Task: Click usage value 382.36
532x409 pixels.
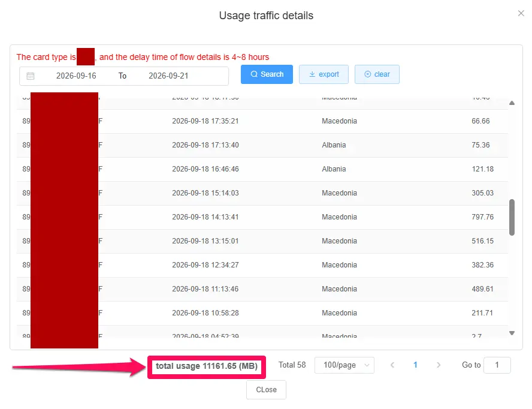Action: click(x=482, y=265)
